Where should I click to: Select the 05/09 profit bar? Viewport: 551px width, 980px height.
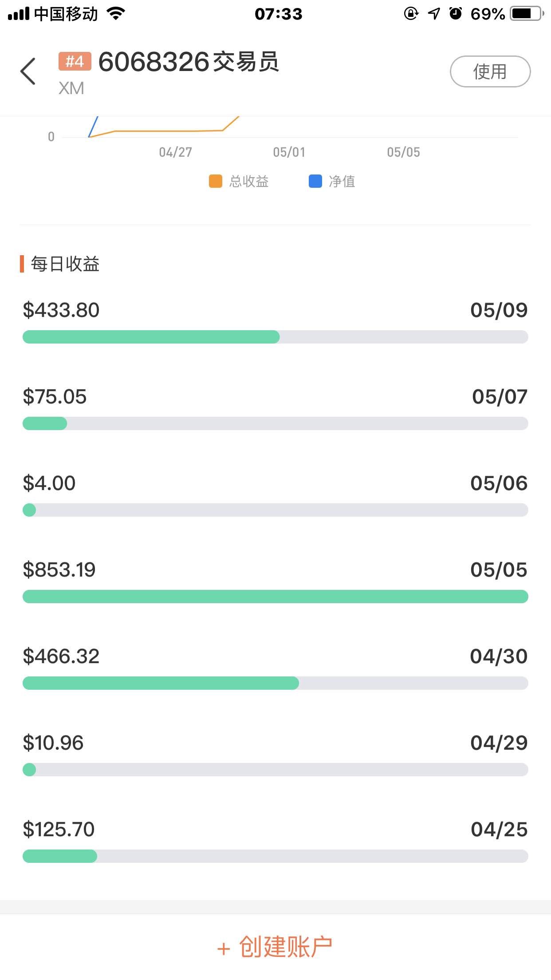click(x=275, y=337)
